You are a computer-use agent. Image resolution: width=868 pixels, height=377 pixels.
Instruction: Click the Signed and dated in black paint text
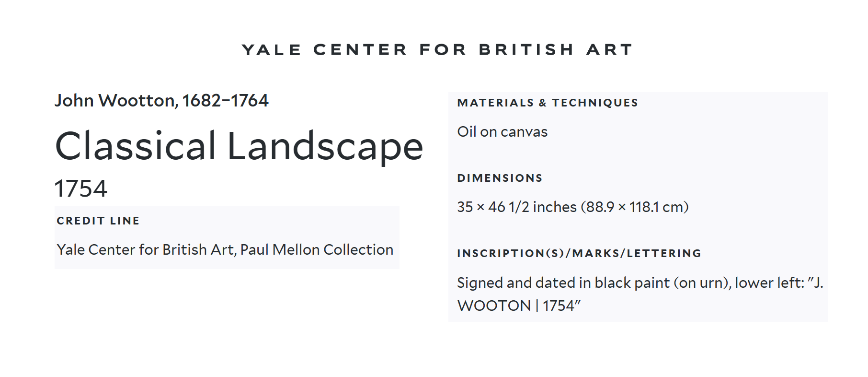563,283
